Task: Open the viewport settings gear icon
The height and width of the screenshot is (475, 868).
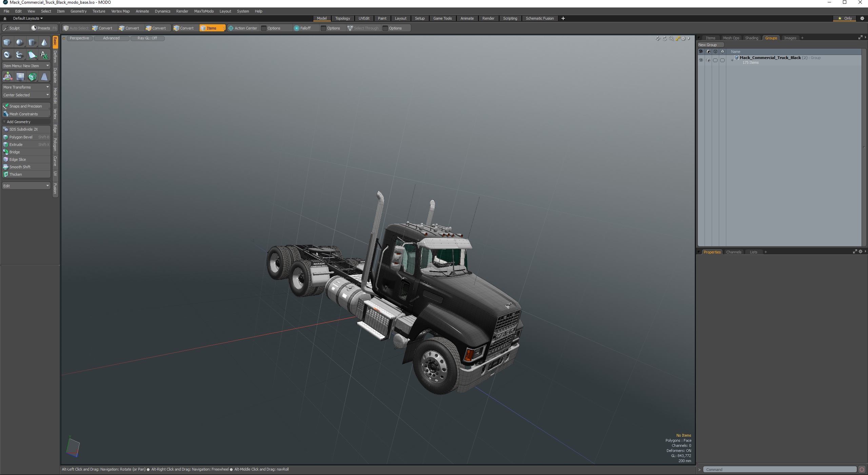Action: click(684, 38)
